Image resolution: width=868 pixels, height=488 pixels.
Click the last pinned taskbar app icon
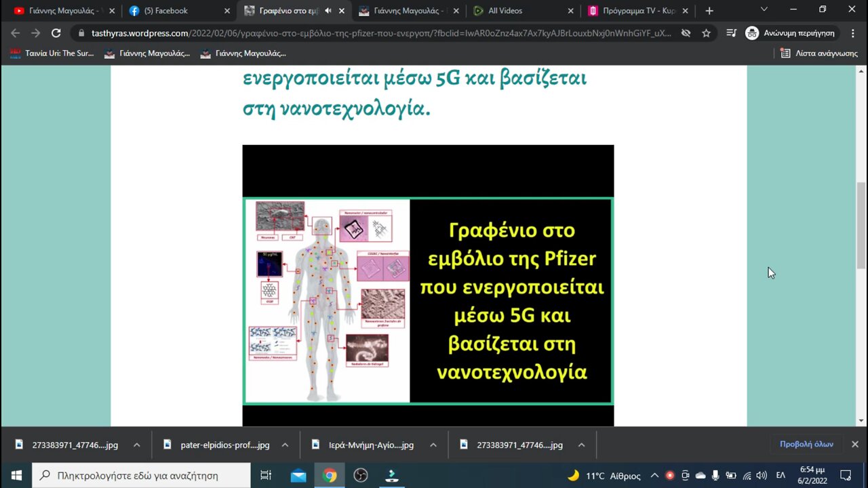click(x=392, y=475)
